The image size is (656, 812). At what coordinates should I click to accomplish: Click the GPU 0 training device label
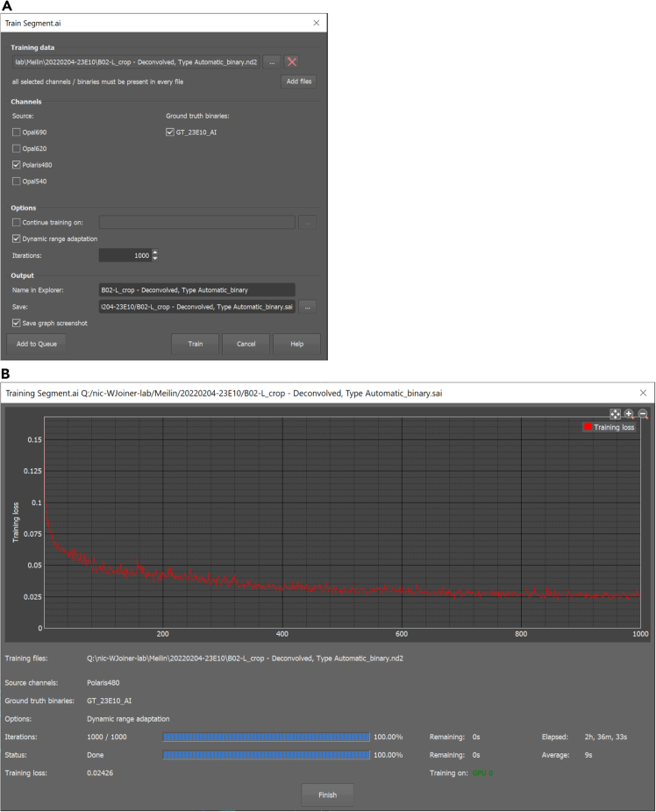point(482,773)
